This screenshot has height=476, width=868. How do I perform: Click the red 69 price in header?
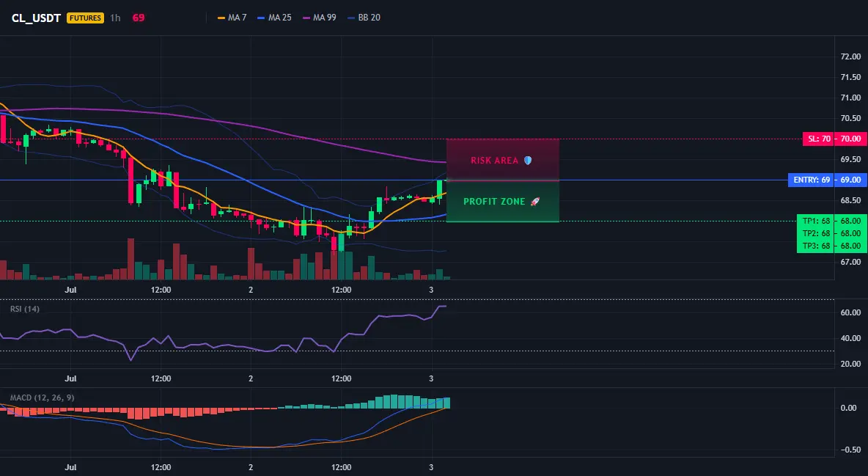pos(139,18)
